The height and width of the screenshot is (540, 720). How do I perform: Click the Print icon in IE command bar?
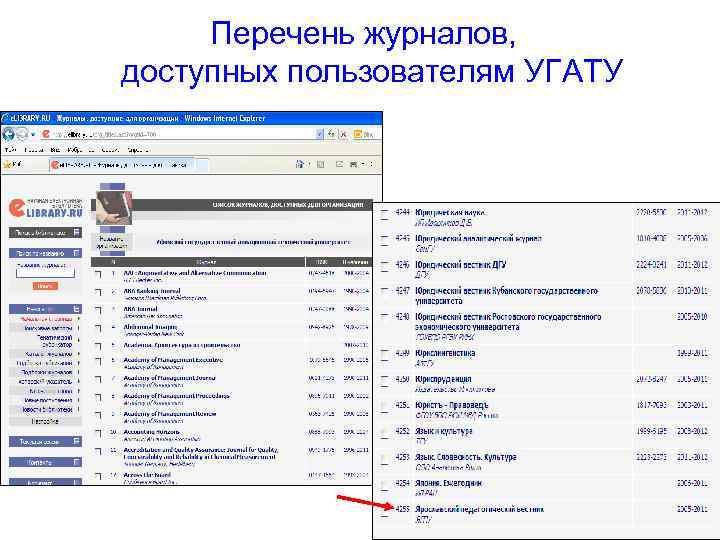point(354,164)
